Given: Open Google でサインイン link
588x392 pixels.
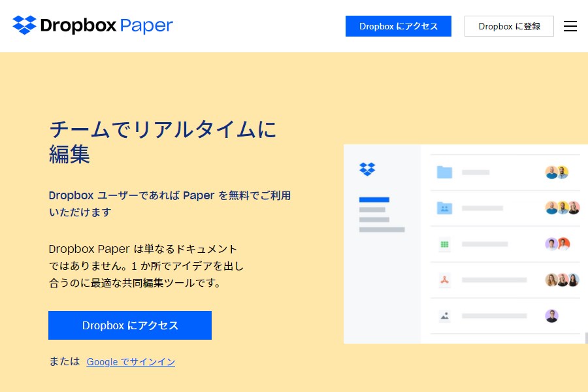Looking at the screenshot, I should pyautogui.click(x=131, y=362).
